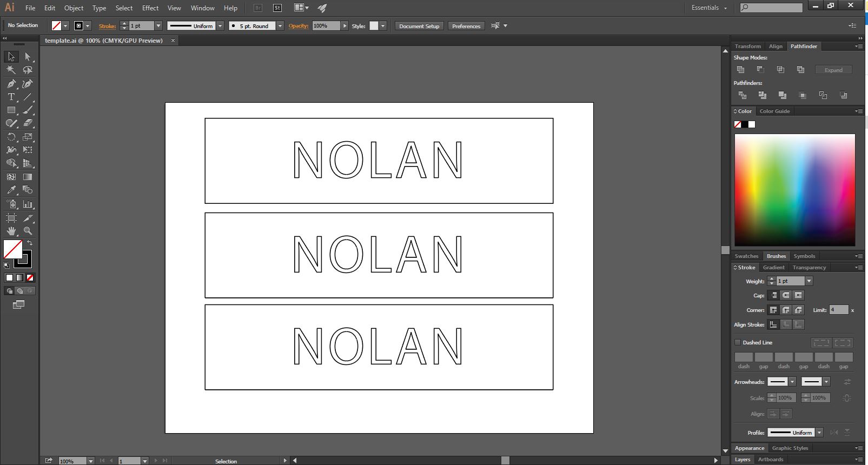This screenshot has height=465, width=868.
Task: Select the Selection tool
Action: pyautogui.click(x=11, y=57)
